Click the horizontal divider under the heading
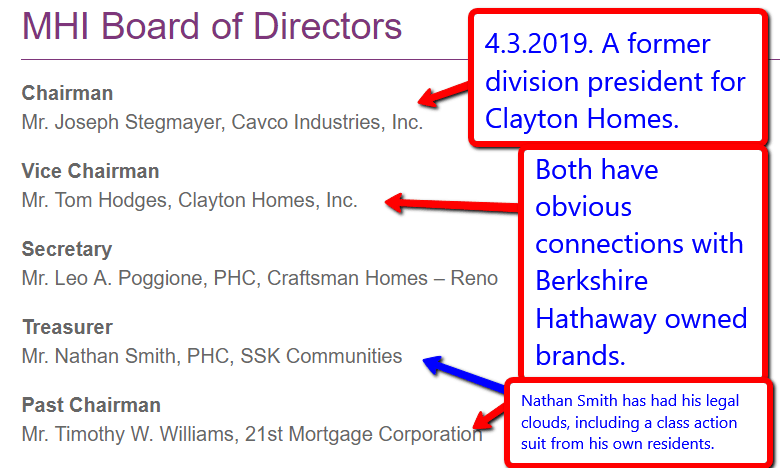780x468 pixels. pos(240,61)
